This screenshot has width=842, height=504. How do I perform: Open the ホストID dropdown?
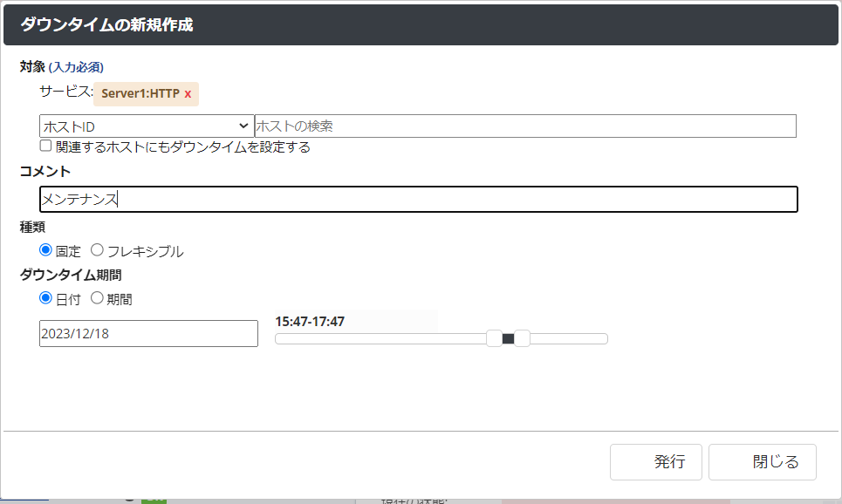[x=146, y=126]
